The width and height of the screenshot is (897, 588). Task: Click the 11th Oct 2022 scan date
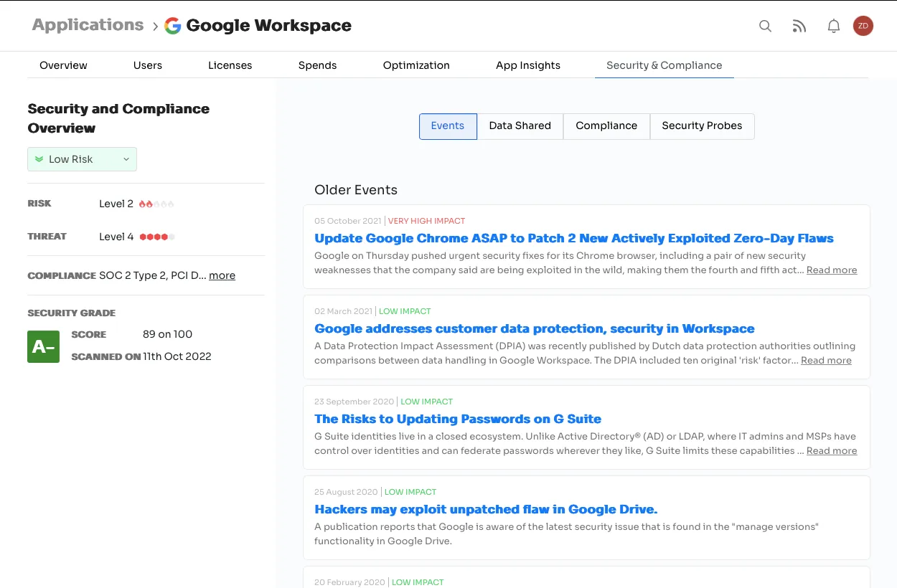tap(177, 356)
